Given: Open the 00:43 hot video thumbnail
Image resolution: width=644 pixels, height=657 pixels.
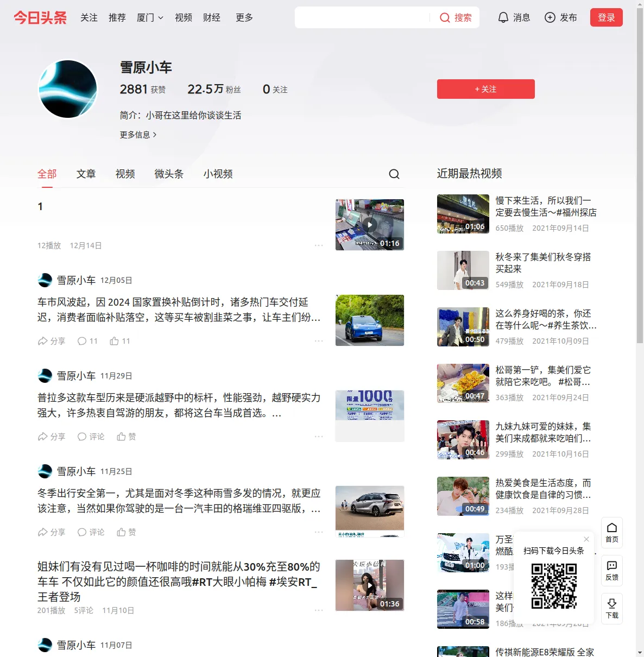Looking at the screenshot, I should [x=463, y=270].
